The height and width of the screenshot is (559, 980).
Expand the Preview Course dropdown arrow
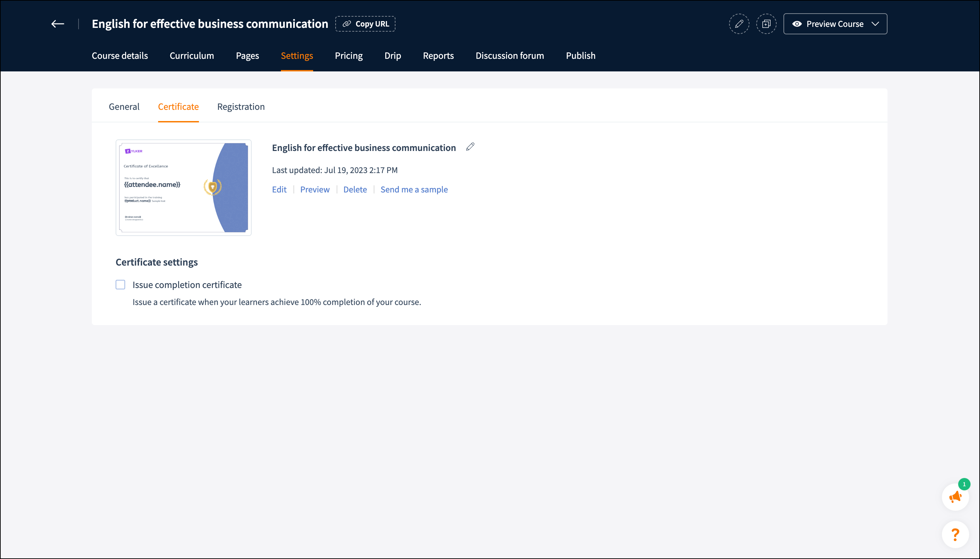(875, 24)
